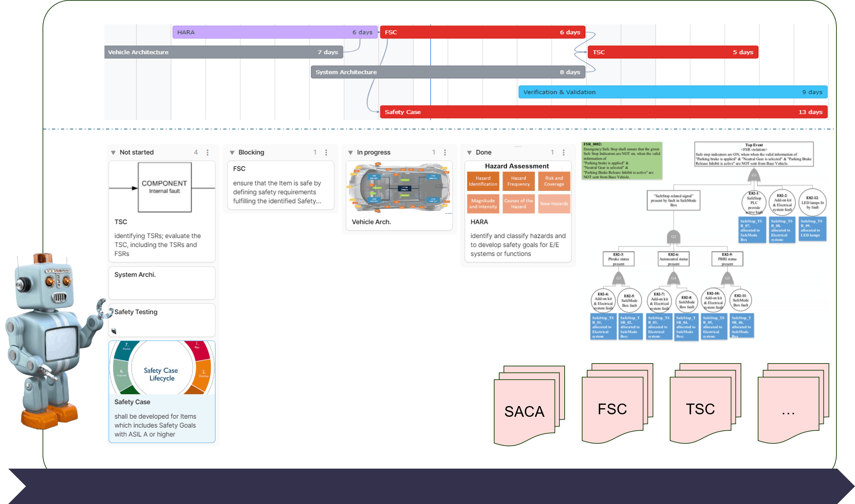
Task: Open the Not started column options menu
Action: tap(207, 152)
